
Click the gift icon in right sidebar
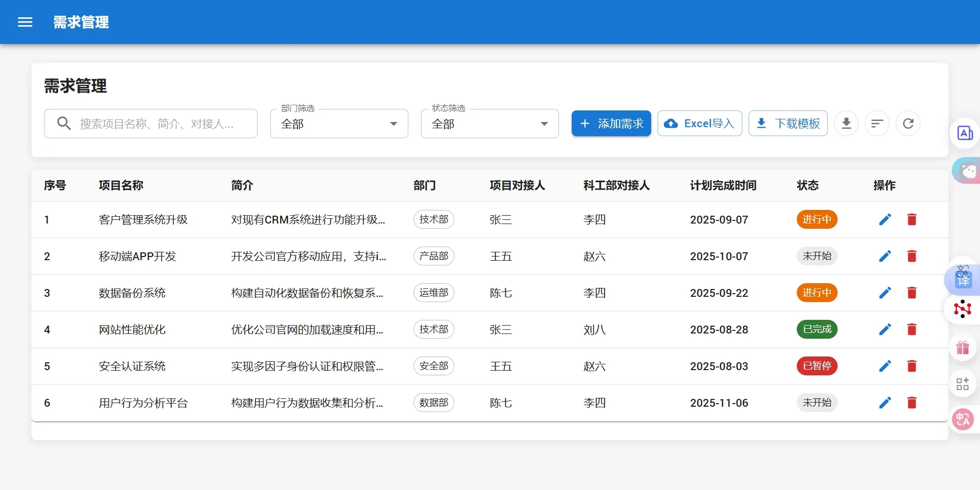[x=962, y=348]
